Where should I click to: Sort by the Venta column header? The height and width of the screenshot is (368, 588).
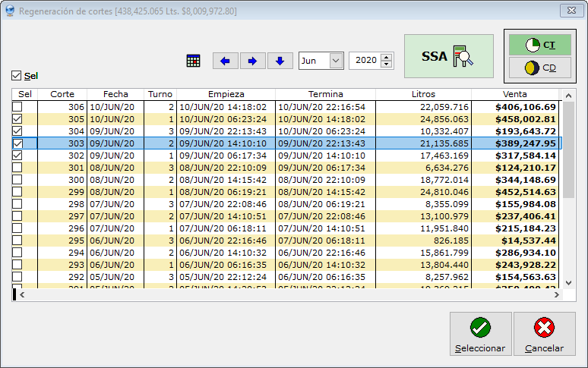pyautogui.click(x=514, y=94)
